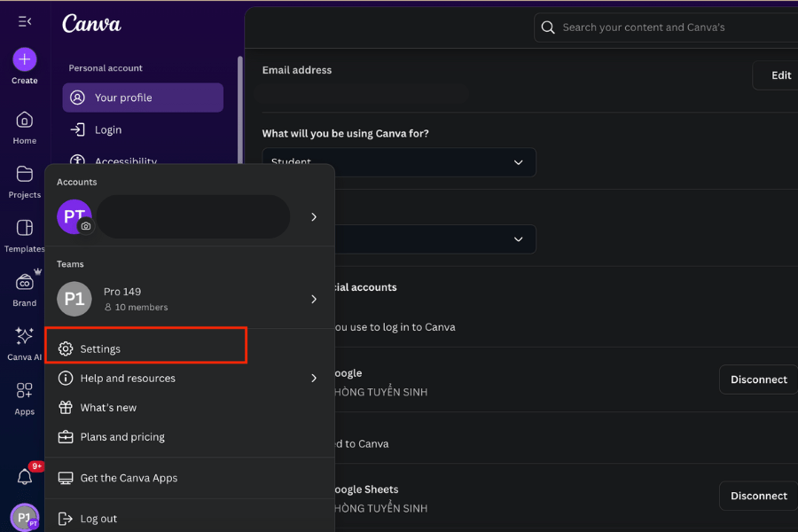
Task: Click the Your profile person icon
Action: [x=77, y=98]
